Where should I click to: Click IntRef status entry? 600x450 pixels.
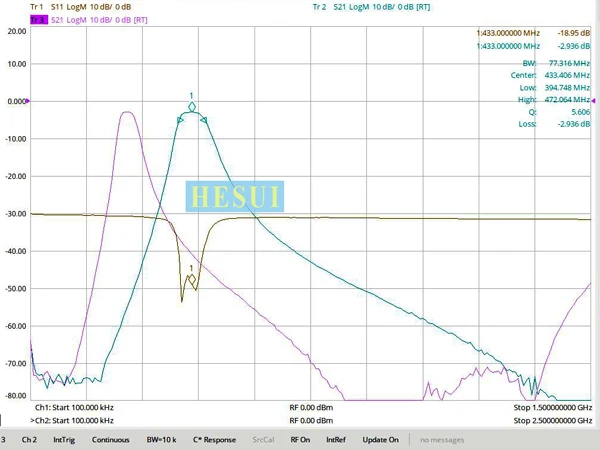click(336, 440)
